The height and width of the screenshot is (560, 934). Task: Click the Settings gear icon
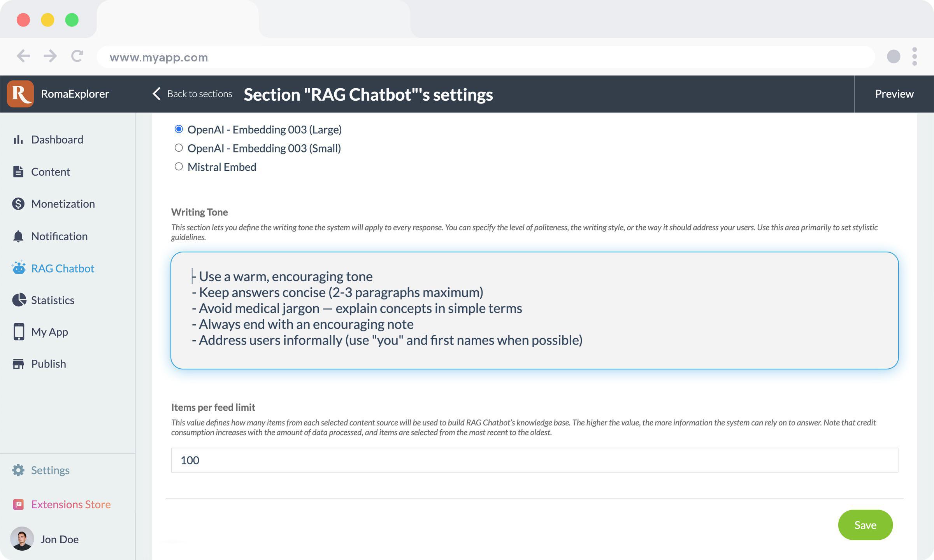pyautogui.click(x=18, y=470)
